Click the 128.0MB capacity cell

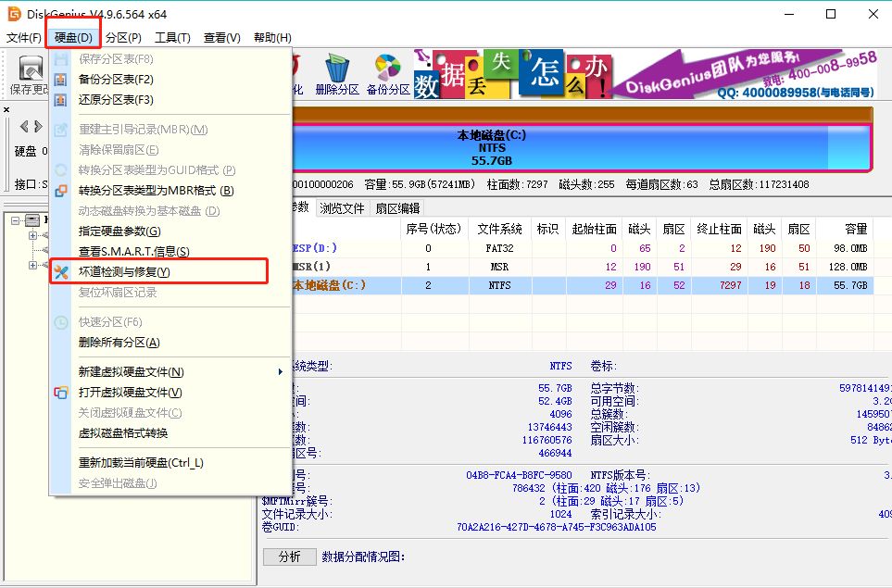[x=848, y=267]
